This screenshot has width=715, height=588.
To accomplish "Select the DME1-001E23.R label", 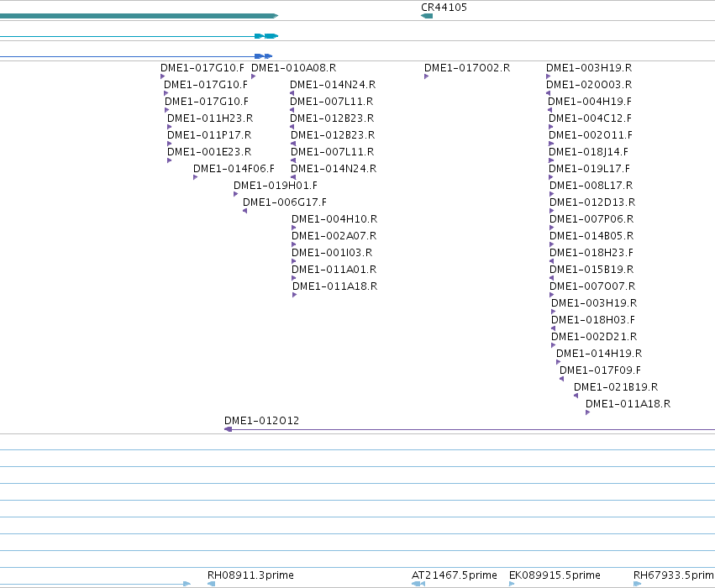I will (209, 152).
